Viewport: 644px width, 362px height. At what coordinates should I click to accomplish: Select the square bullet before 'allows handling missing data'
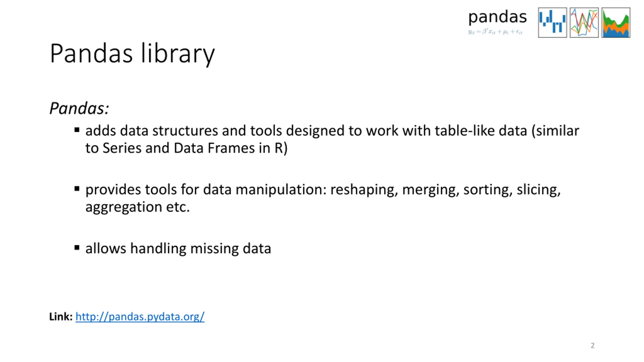tap(77, 248)
